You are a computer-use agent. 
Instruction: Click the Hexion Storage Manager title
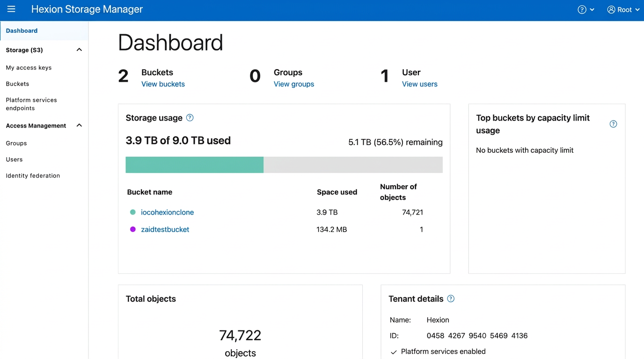pyautogui.click(x=87, y=9)
